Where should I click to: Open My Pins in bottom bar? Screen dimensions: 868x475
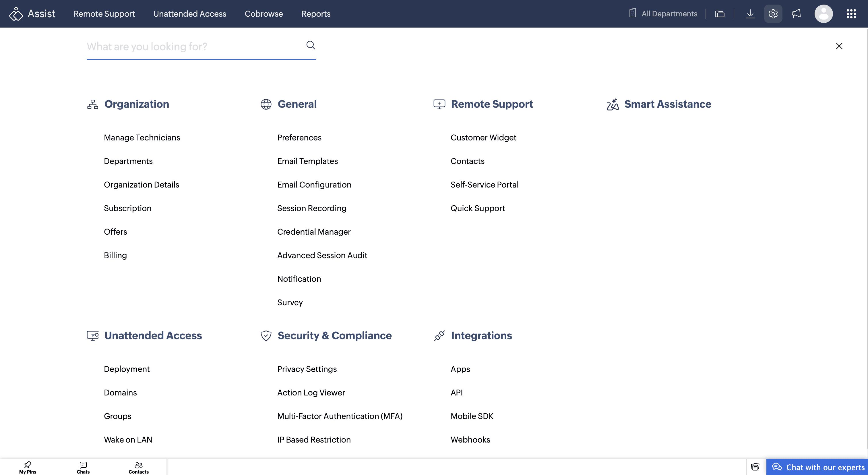[x=28, y=468]
